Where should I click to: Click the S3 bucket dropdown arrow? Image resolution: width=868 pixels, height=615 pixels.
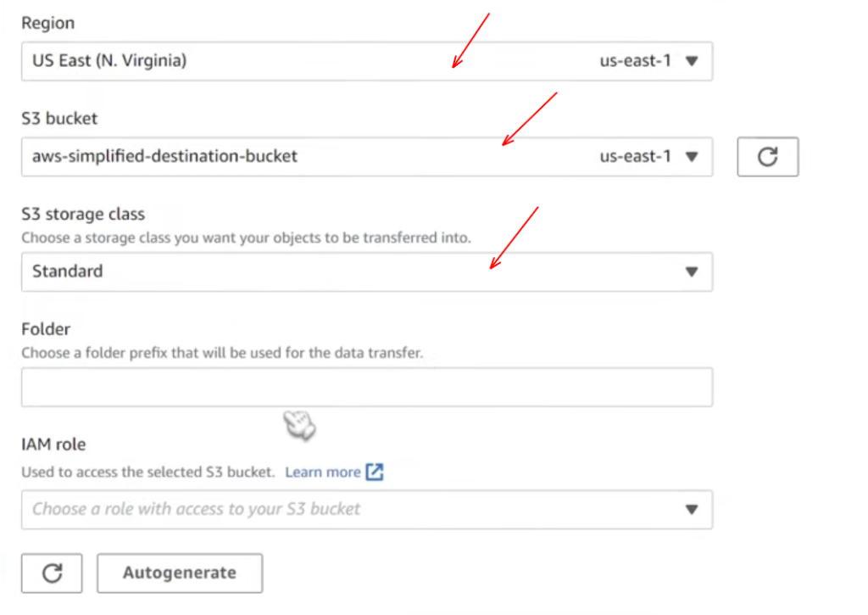(x=692, y=157)
